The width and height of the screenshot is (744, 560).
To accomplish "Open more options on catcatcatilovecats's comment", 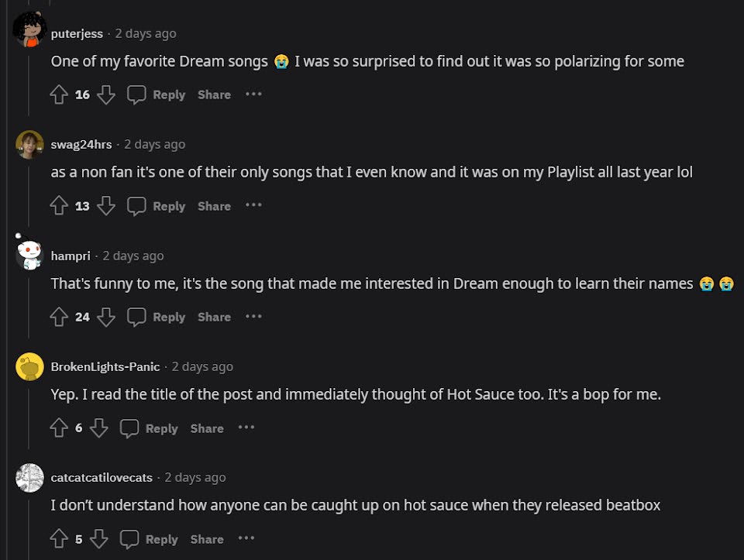I will [x=246, y=539].
